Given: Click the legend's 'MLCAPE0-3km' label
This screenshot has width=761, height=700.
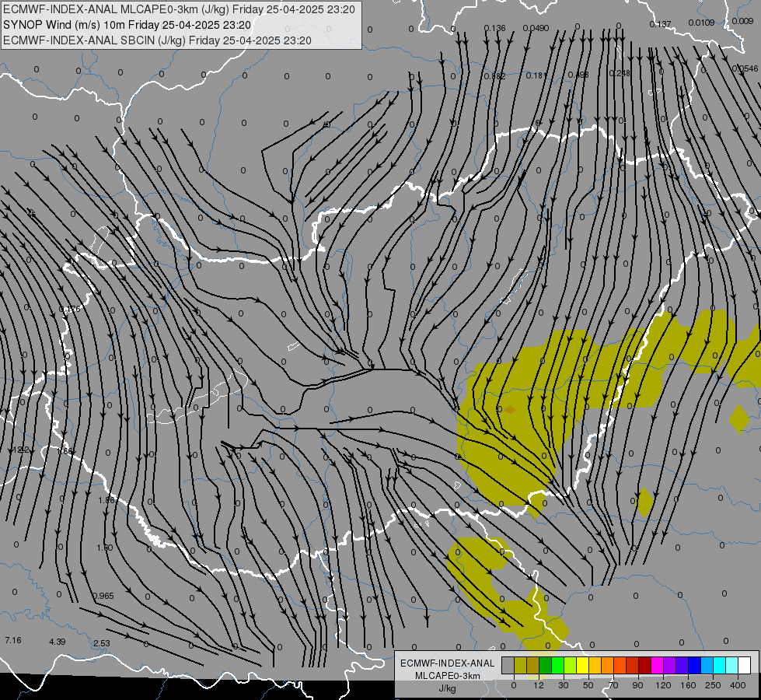Looking at the screenshot, I should (447, 676).
